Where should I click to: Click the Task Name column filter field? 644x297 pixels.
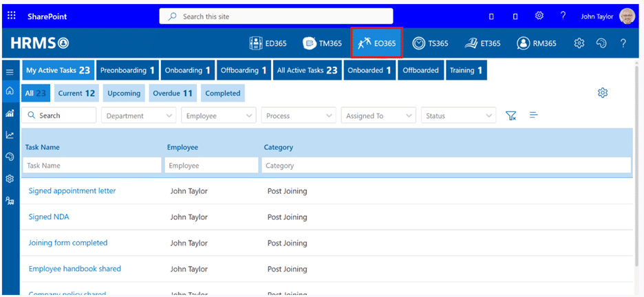click(92, 166)
